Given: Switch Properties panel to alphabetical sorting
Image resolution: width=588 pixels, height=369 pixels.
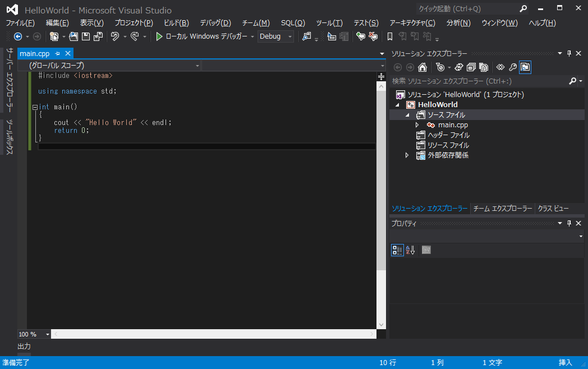Looking at the screenshot, I should pos(411,250).
